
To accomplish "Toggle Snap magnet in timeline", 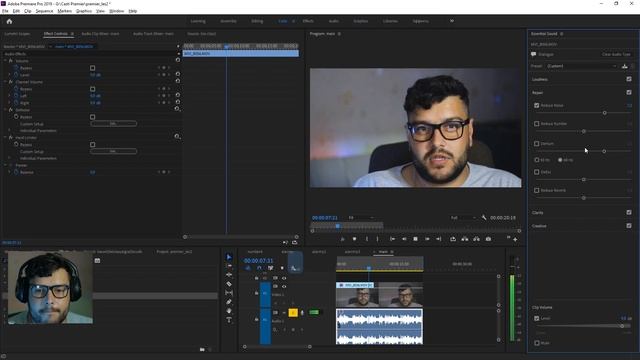I will point(259,268).
